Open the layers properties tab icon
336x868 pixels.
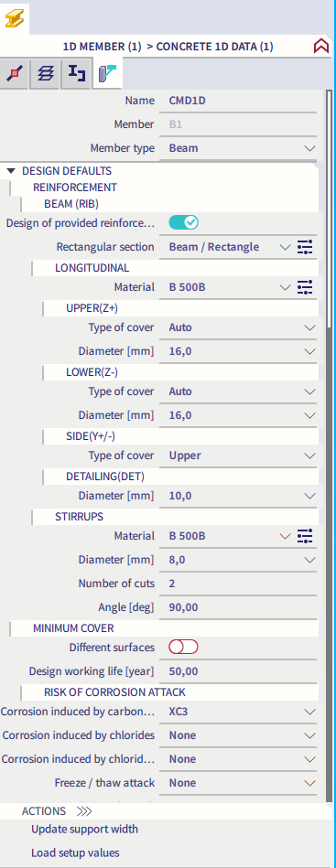point(45,73)
